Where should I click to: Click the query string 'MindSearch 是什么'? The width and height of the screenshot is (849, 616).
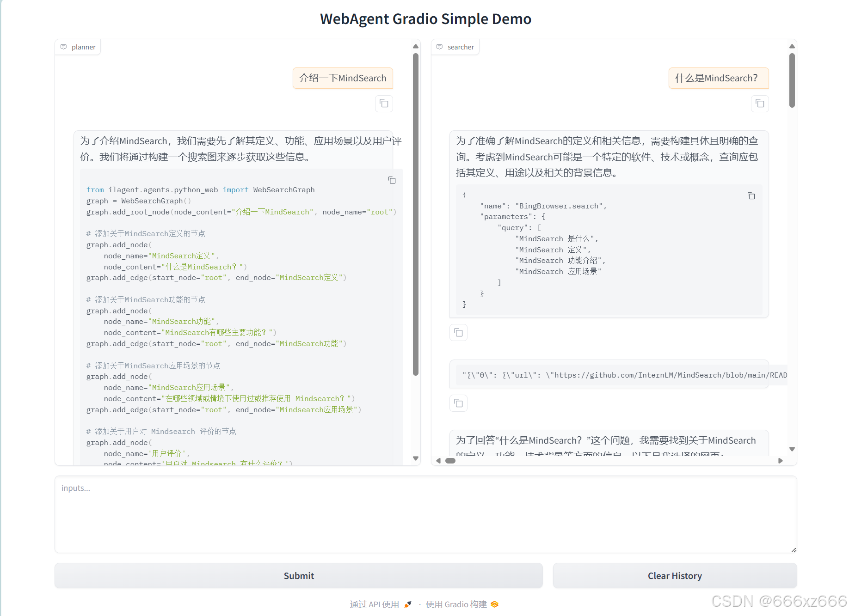tap(557, 239)
